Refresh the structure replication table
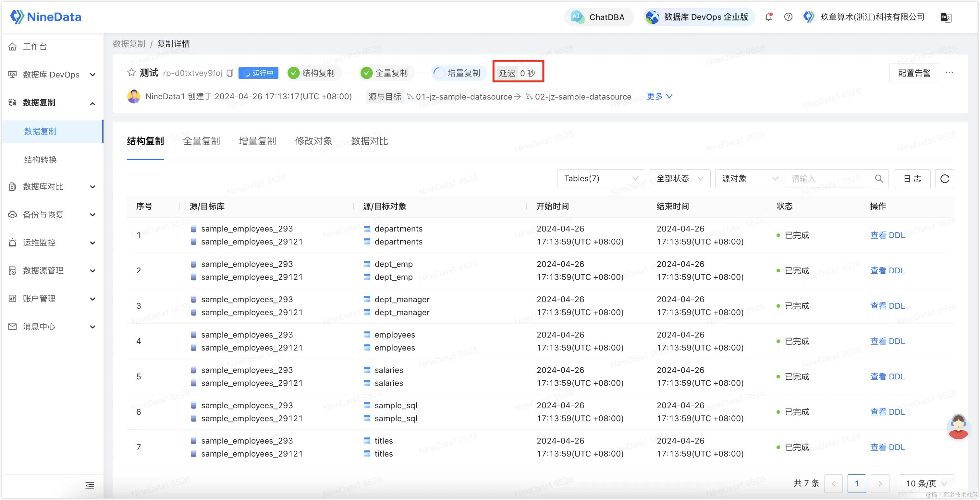Image resolution: width=980 pixels, height=500 pixels. point(944,179)
